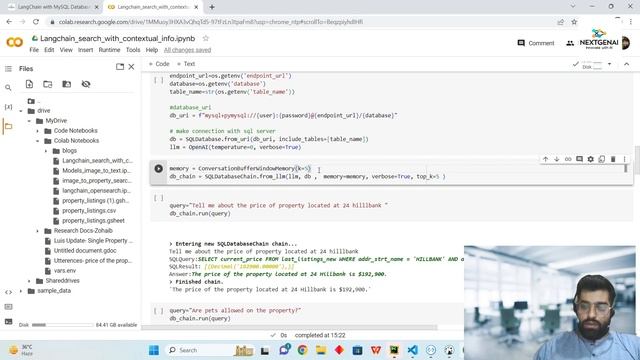This screenshot has height=360, width=640.
Task: Star the Langchain_search_with_contextual_info notebook
Action: click(x=206, y=38)
